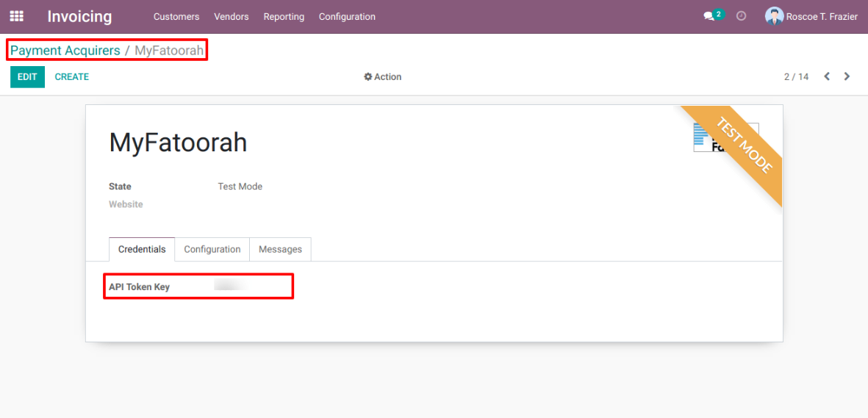The image size is (868, 418).
Task: Open the Reporting menu
Action: pos(284,17)
